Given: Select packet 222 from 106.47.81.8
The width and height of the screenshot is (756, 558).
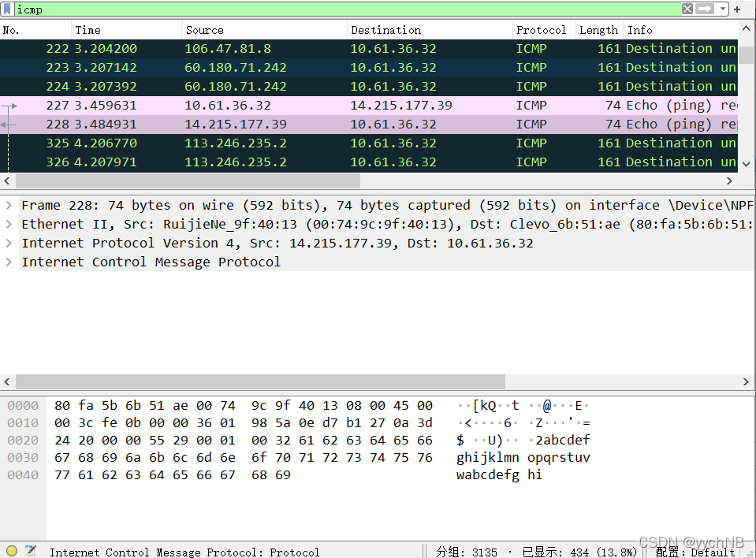Looking at the screenshot, I should (x=369, y=49).
